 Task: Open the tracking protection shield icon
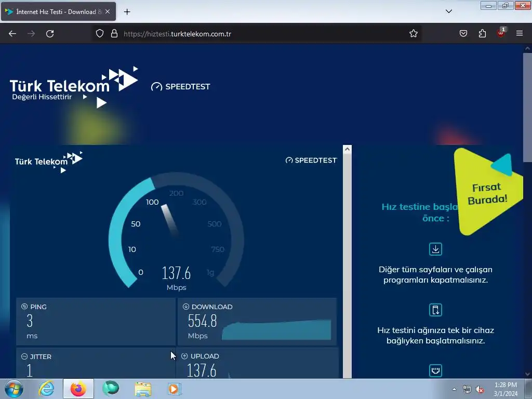99,34
